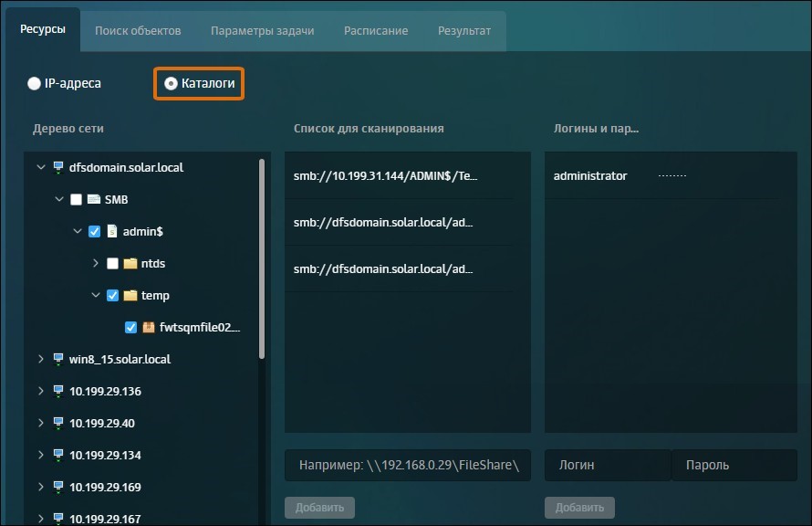Click the ntds folder icon
The image size is (812, 526).
tap(130, 263)
